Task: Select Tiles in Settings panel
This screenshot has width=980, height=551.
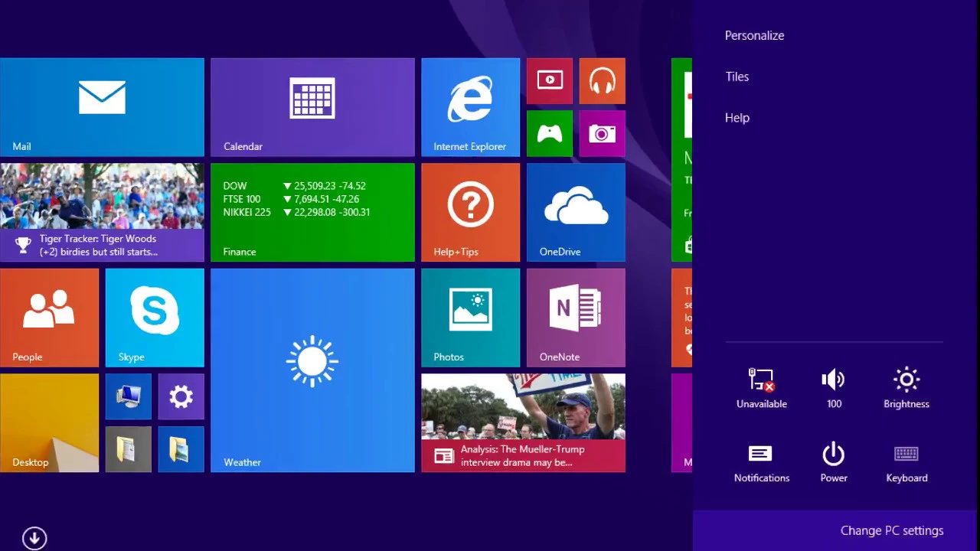Action: click(737, 77)
